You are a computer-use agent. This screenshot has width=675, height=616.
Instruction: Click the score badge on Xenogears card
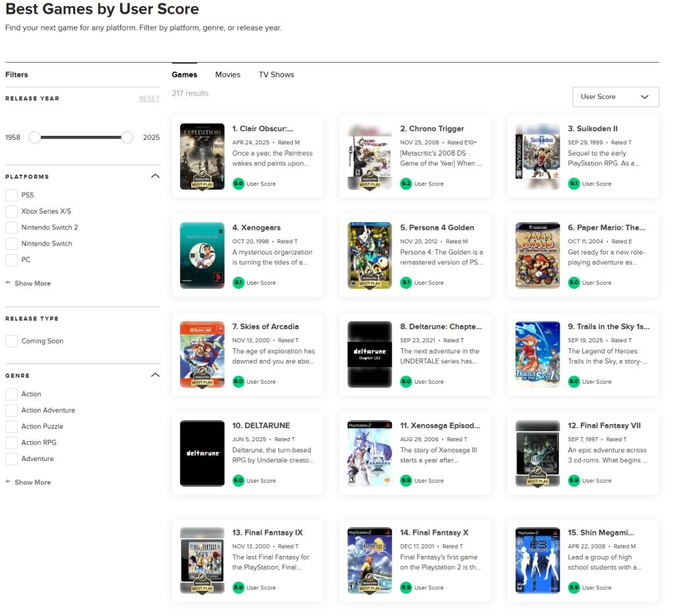click(238, 282)
